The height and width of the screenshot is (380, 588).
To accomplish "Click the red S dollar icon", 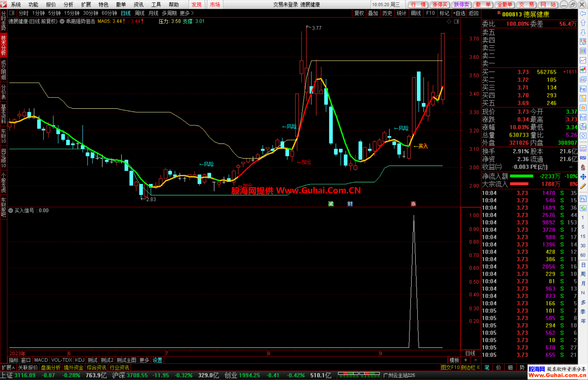I will tap(583, 167).
